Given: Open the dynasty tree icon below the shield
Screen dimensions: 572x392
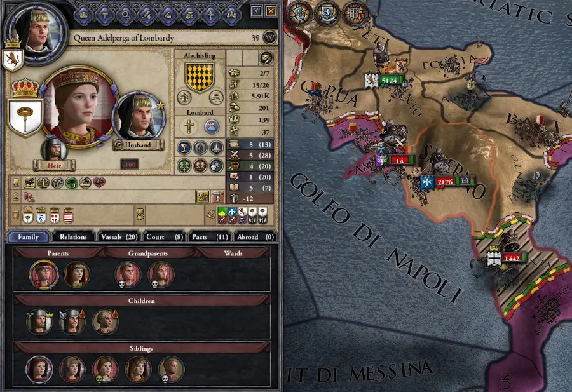Looking at the screenshot, I should coord(184,97).
